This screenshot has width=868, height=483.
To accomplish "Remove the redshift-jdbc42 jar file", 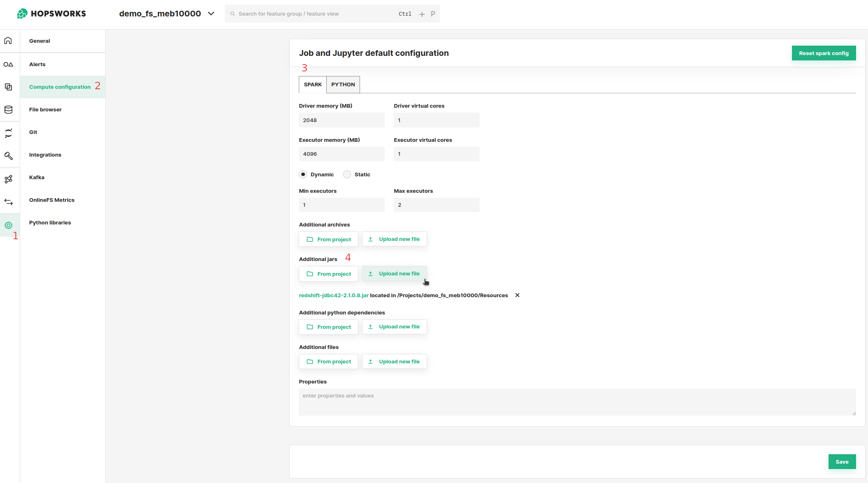I will [517, 295].
